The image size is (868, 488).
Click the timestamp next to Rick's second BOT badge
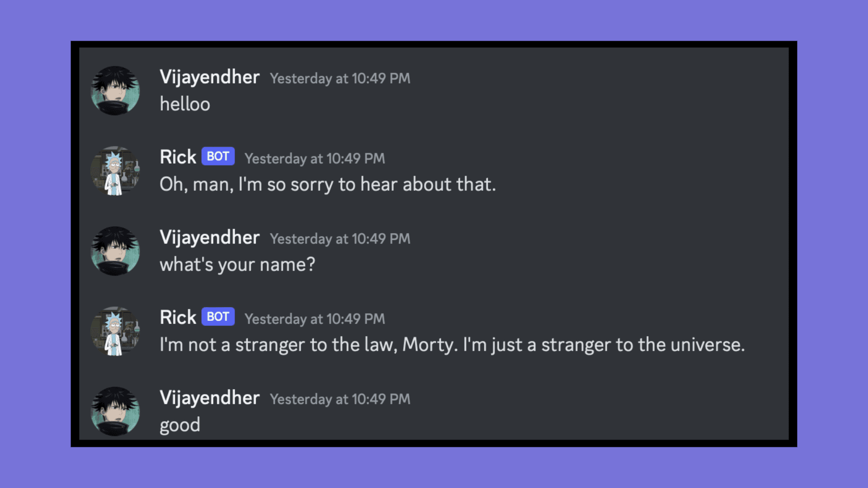coord(315,319)
